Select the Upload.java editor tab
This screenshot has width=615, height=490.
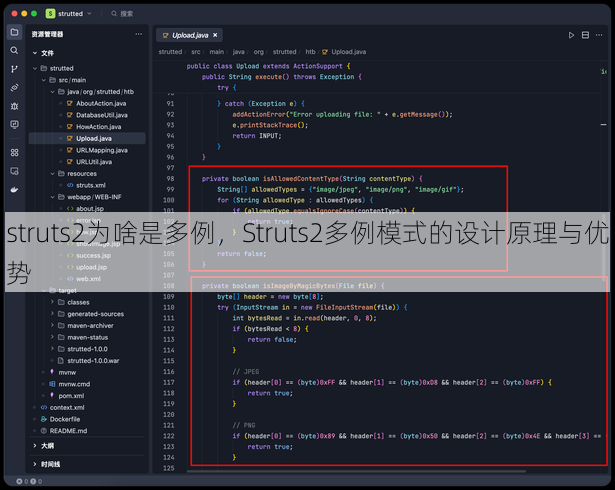pos(189,35)
